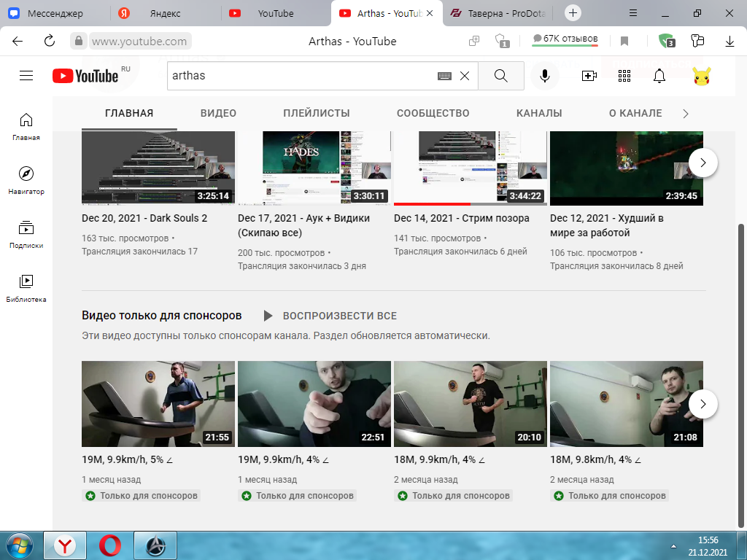
Task: Open Navigator in the sidebar
Action: pyautogui.click(x=26, y=180)
